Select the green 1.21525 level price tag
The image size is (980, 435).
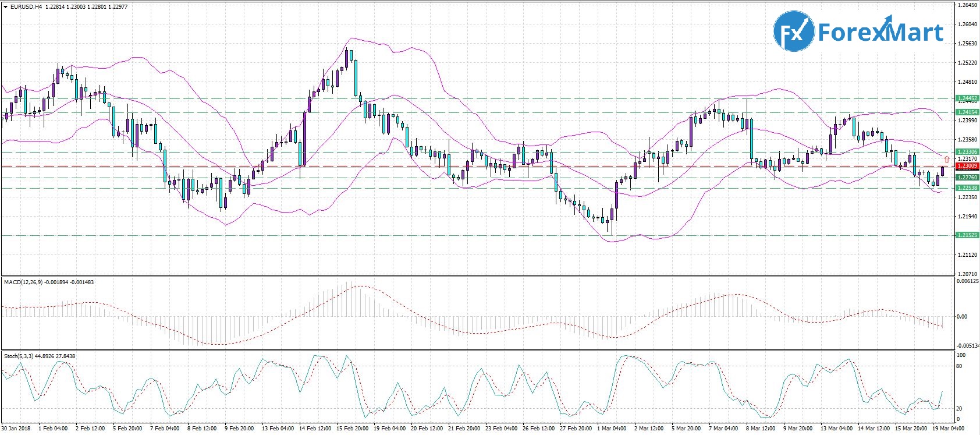967,235
